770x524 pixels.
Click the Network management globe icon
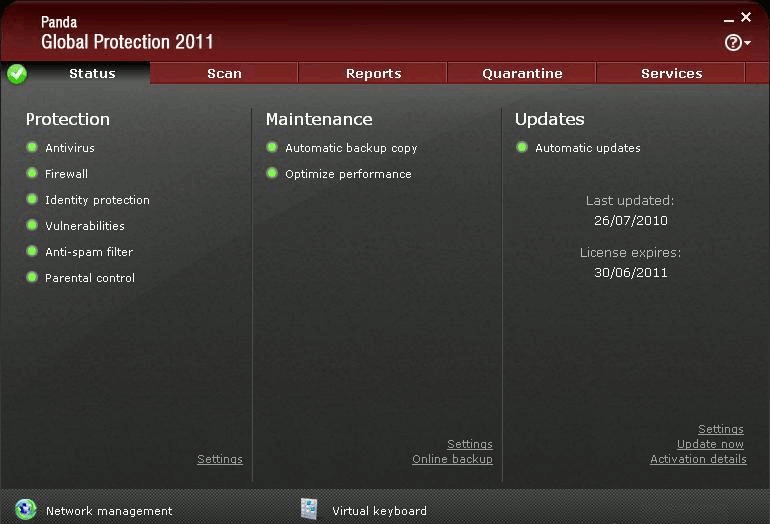pos(25,509)
